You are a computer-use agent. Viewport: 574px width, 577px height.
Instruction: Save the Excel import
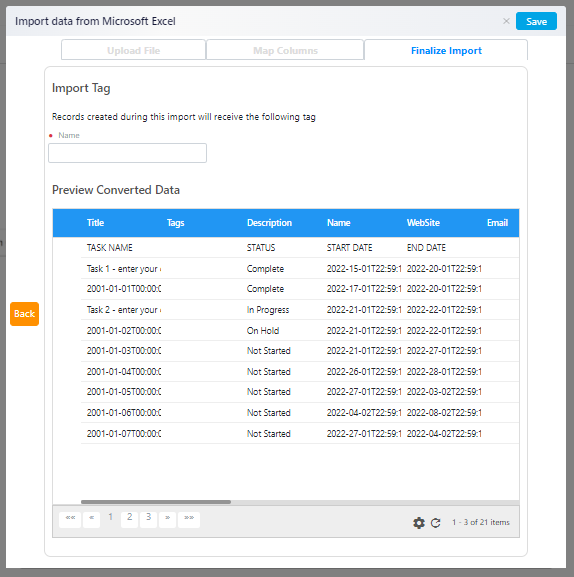pyautogui.click(x=536, y=21)
